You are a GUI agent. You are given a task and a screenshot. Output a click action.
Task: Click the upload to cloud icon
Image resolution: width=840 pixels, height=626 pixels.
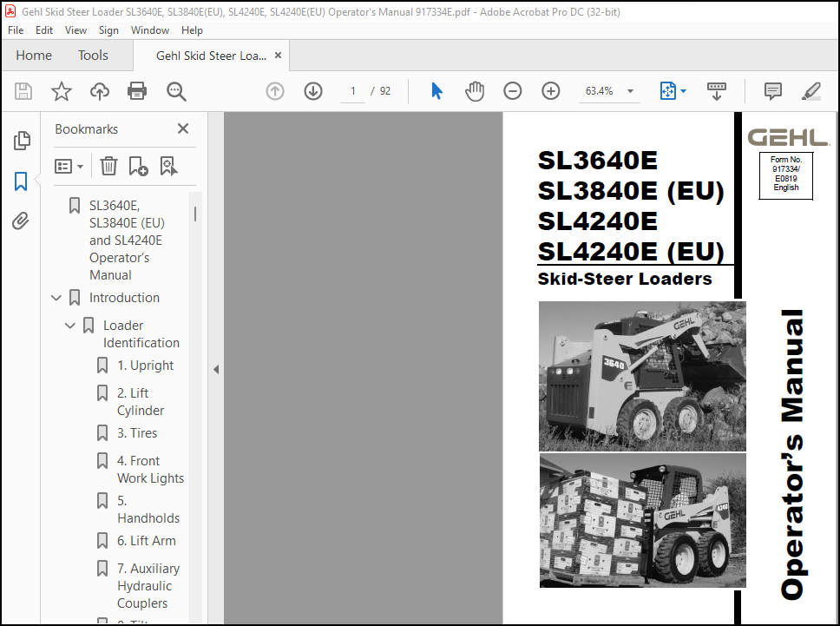(99, 91)
